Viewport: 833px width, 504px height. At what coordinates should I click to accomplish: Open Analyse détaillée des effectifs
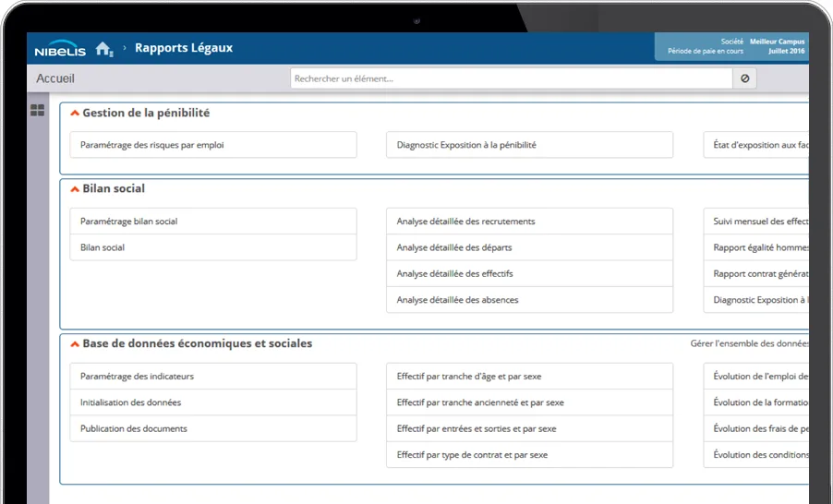(530, 273)
